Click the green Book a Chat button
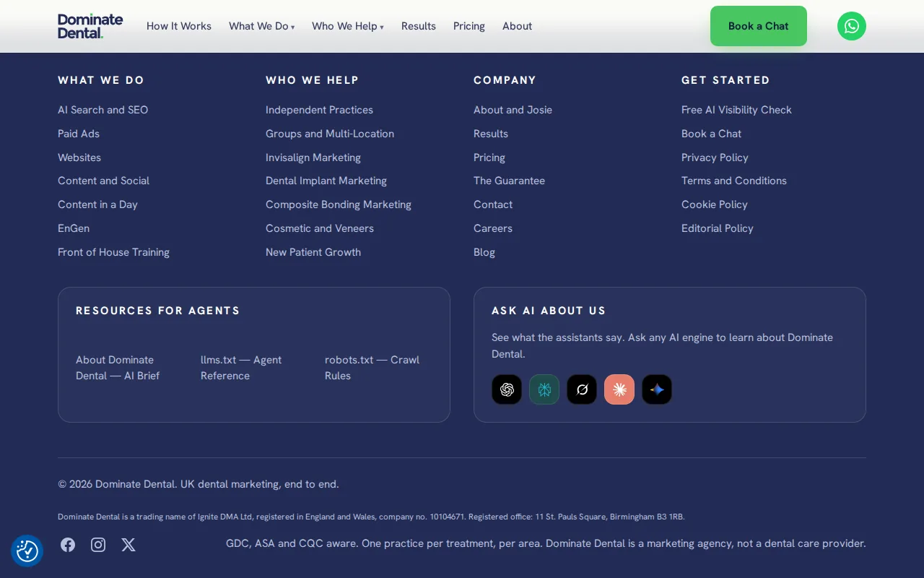Screen dimensions: 924x578 pyautogui.click(x=759, y=26)
